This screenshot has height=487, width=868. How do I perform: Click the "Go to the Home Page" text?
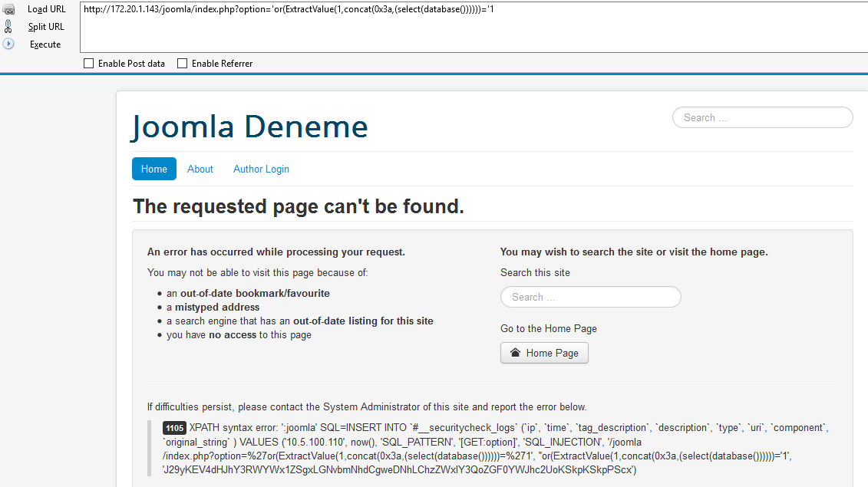pyautogui.click(x=549, y=329)
